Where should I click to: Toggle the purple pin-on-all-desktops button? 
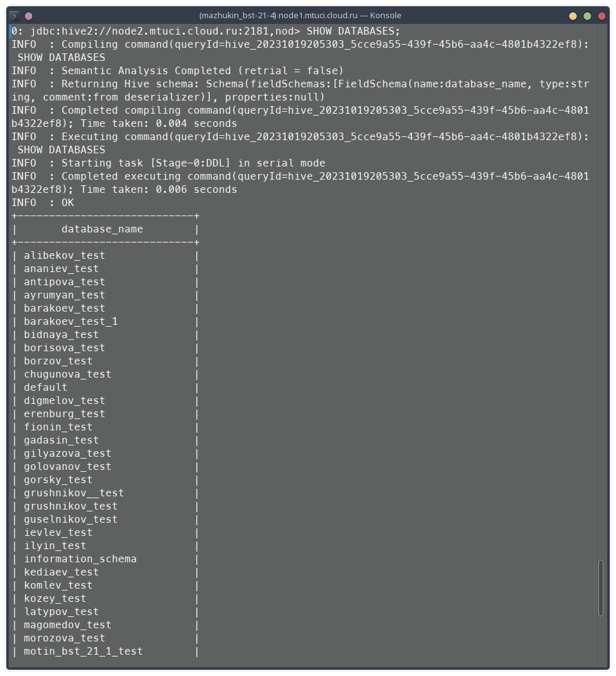pyautogui.click(x=29, y=16)
